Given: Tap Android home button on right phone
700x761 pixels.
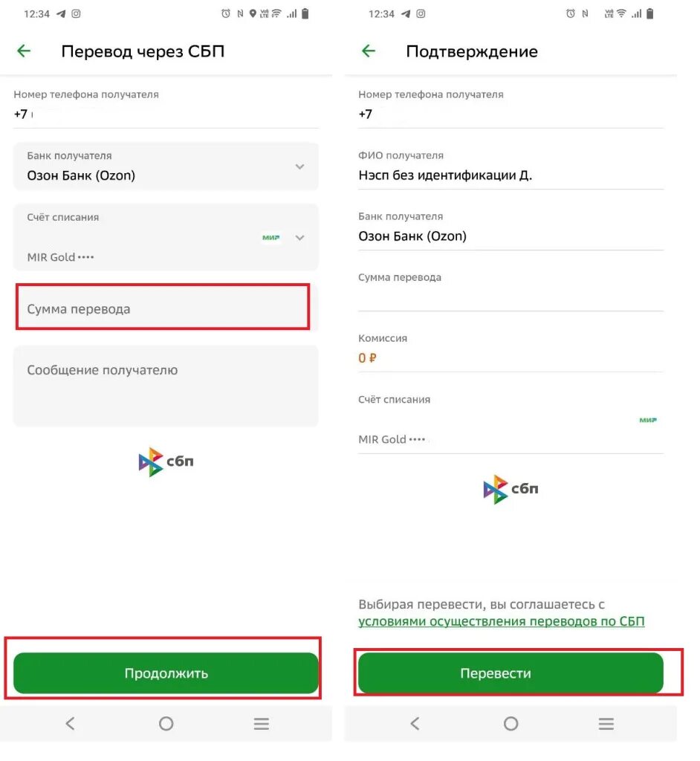Looking at the screenshot, I should (x=511, y=724).
